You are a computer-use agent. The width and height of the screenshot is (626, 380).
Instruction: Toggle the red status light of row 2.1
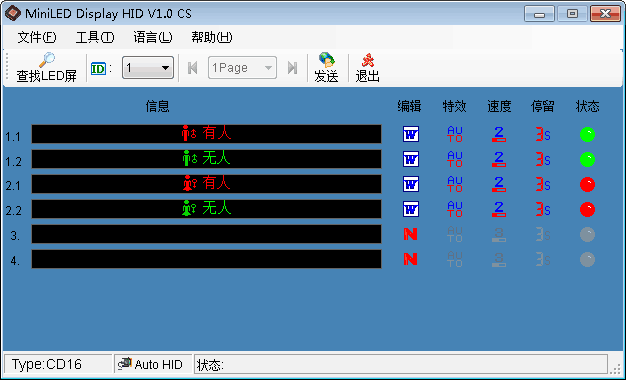587,184
